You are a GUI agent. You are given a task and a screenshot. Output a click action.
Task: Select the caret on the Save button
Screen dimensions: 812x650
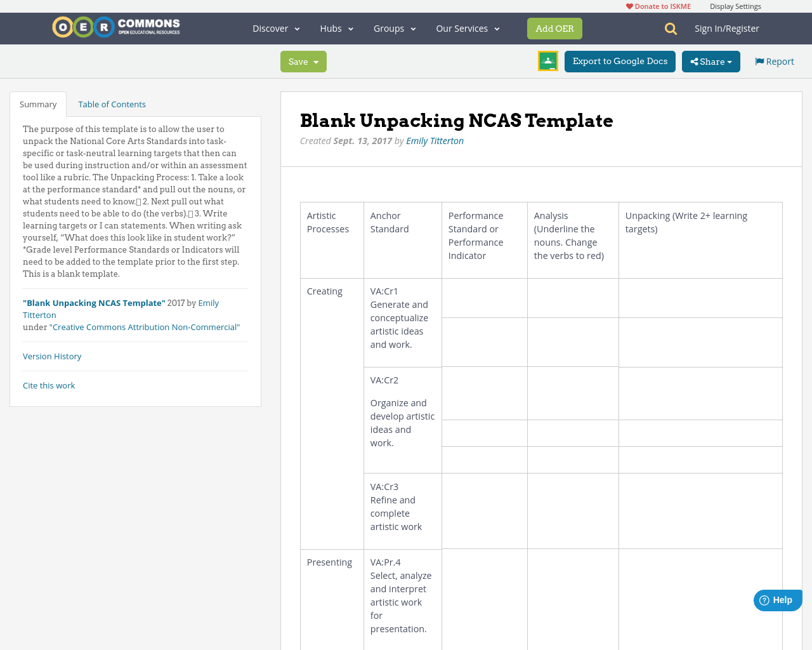click(315, 62)
